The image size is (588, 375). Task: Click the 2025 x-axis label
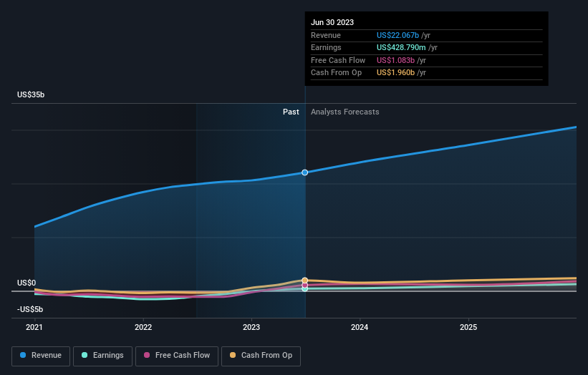tap(468, 327)
